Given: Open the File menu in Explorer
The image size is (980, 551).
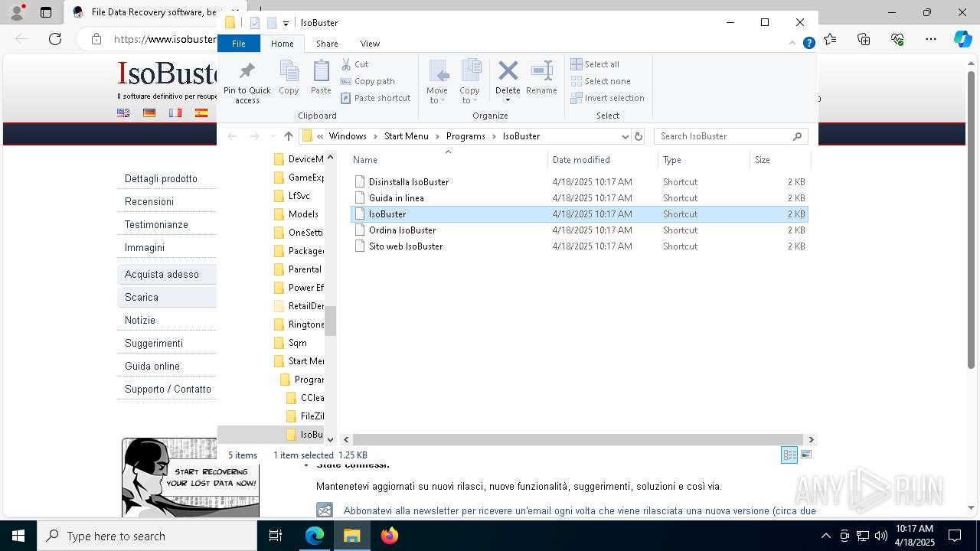Looking at the screenshot, I should point(239,44).
